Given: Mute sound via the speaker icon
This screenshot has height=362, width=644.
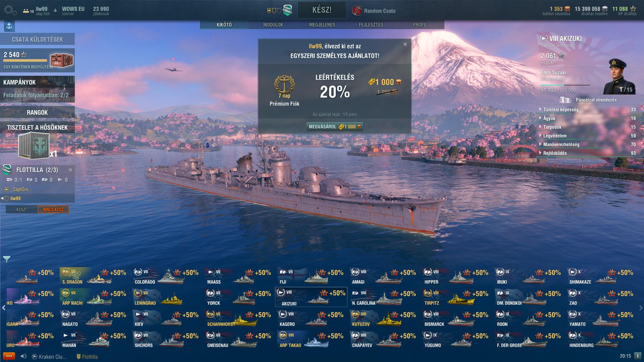Looking at the screenshot, I should pyautogui.click(x=23, y=357).
